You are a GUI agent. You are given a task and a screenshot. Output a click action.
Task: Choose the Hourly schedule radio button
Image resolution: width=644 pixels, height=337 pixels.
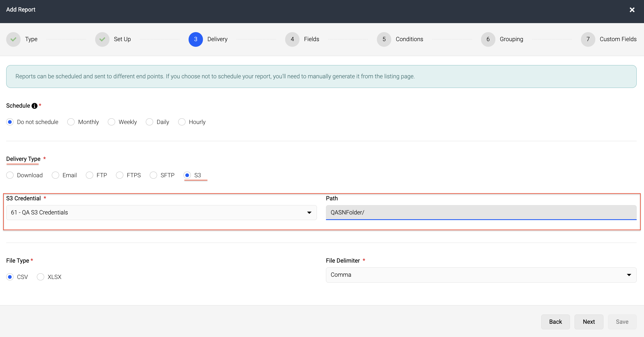click(182, 122)
